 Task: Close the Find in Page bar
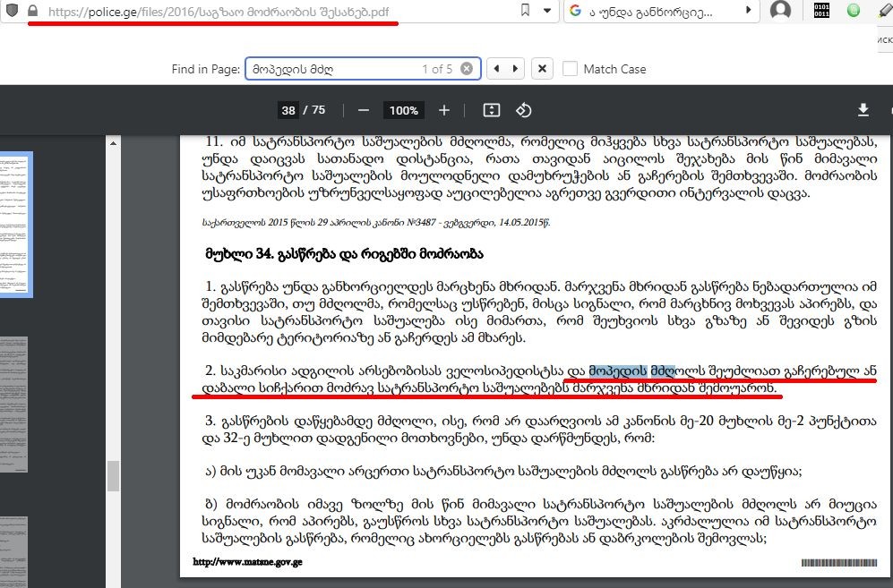click(542, 69)
